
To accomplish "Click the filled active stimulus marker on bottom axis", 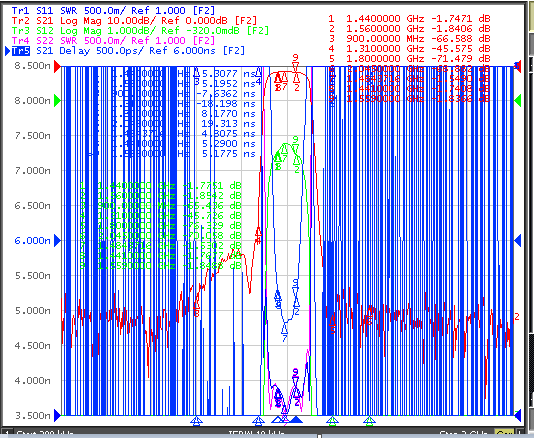I will 296,420.
